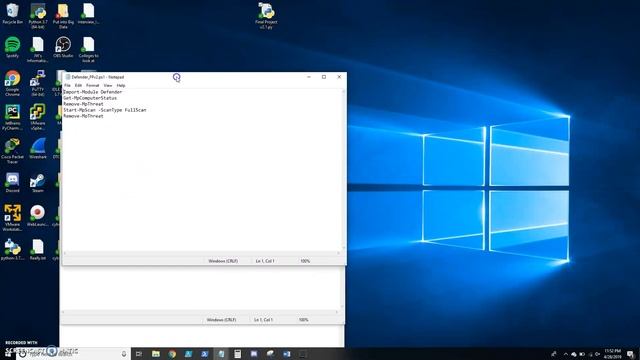
Task: Click the Windows taskbar search box
Action: (x=73, y=354)
